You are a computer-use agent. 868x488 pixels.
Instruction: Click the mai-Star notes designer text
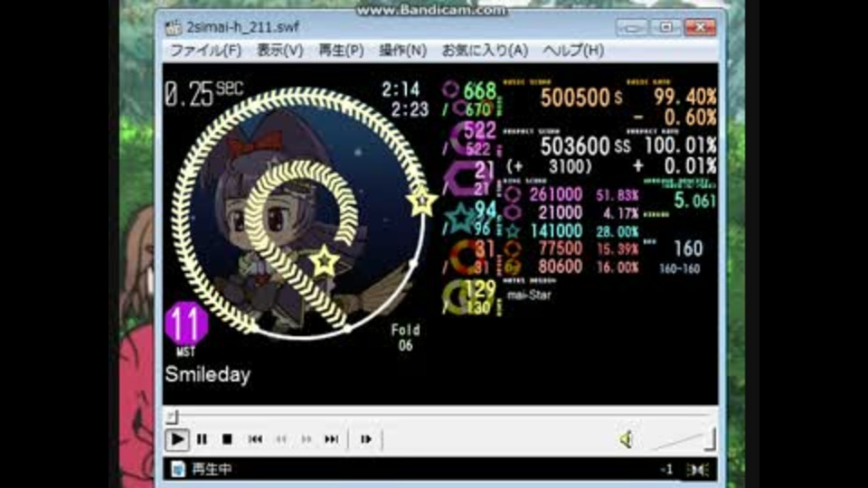coord(529,295)
